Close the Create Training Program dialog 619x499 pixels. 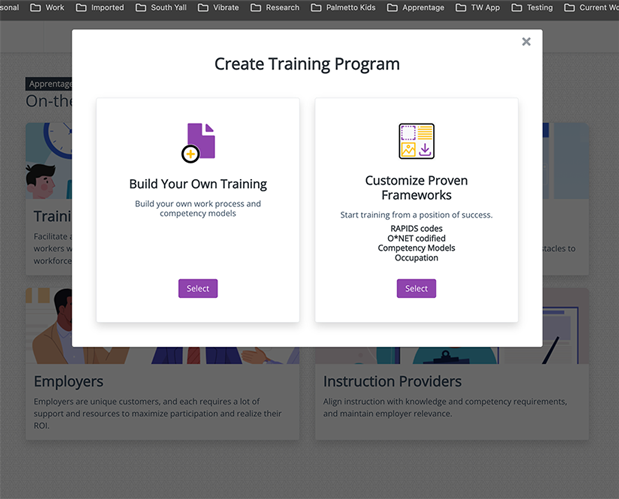[x=526, y=42]
